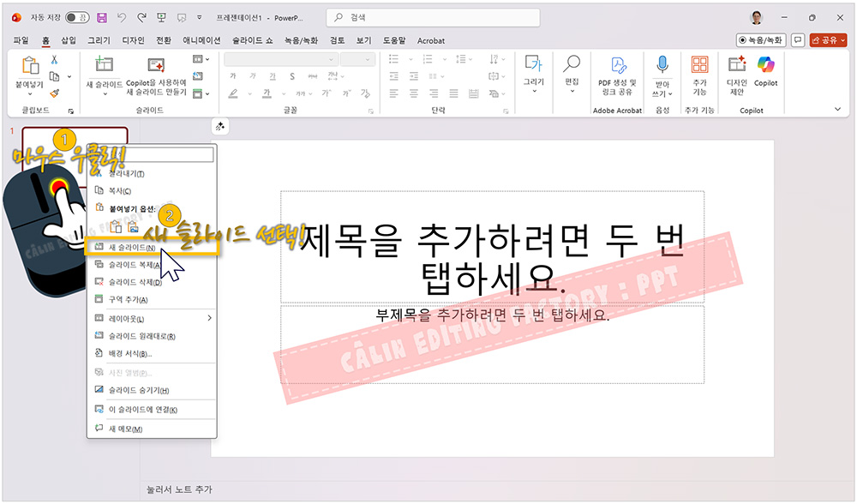The height and width of the screenshot is (504, 857).
Task: Click the Strikethrough S icon
Action: tap(292, 77)
